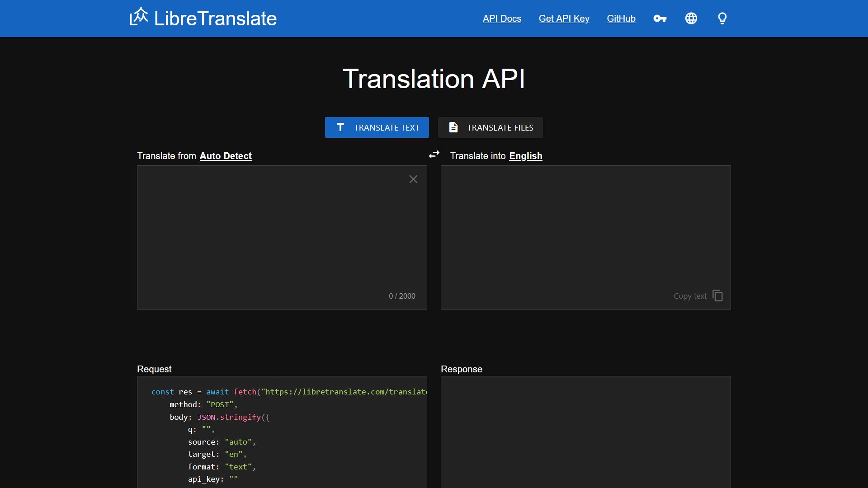Switch to the Translate Files tab

tap(490, 127)
